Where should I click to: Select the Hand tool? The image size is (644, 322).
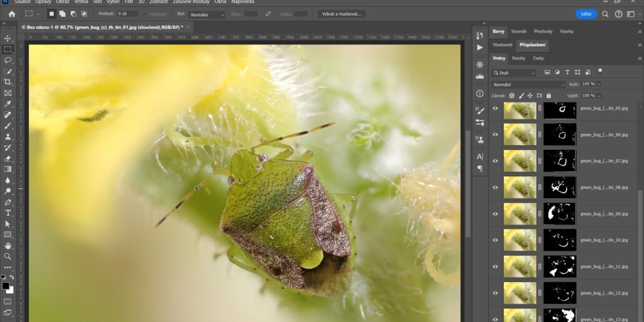coord(8,246)
